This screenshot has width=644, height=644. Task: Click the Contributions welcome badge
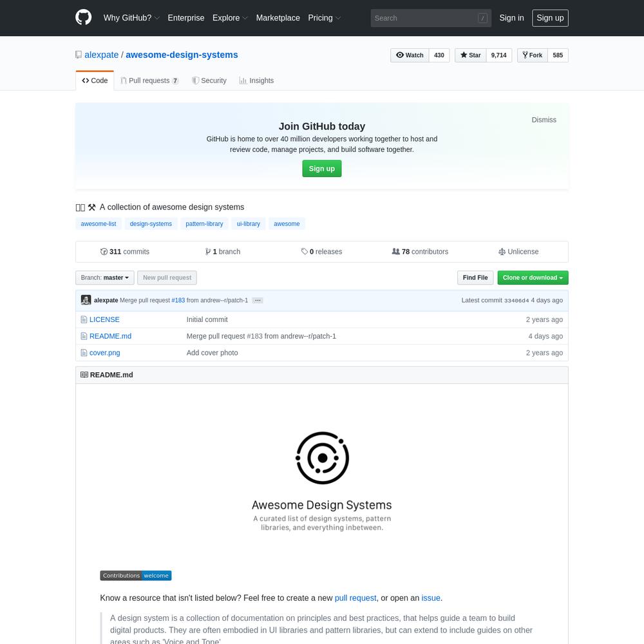[135, 575]
